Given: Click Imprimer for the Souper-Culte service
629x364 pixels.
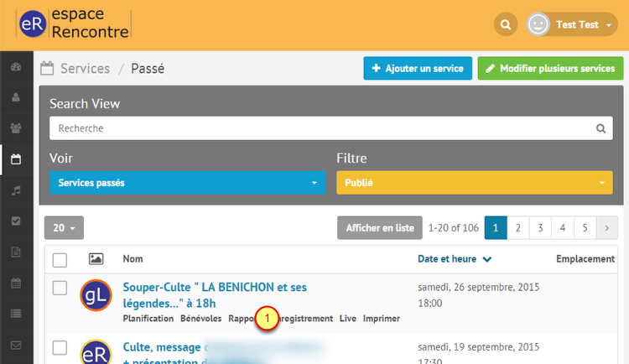Looking at the screenshot, I should tap(382, 318).
